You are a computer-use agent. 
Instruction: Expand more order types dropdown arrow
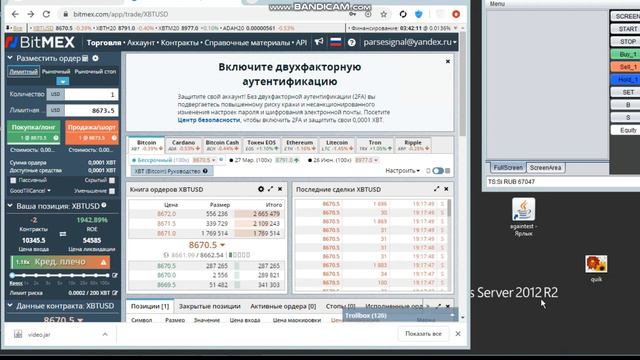pyautogui.click(x=62, y=82)
